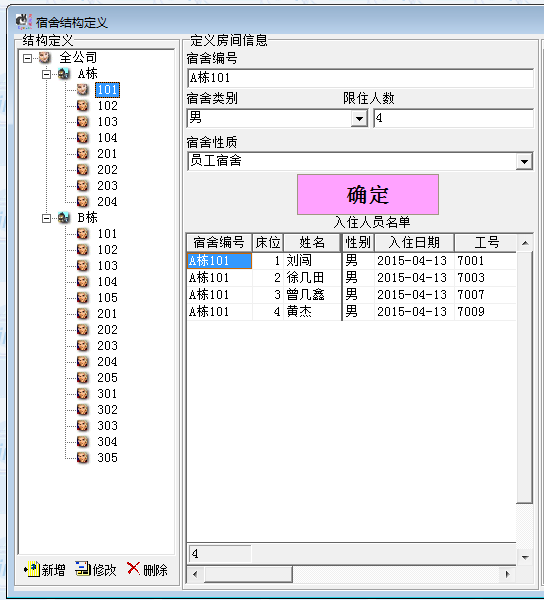
Task: Select room 204 under A栋
Action: pyautogui.click(x=107, y=202)
